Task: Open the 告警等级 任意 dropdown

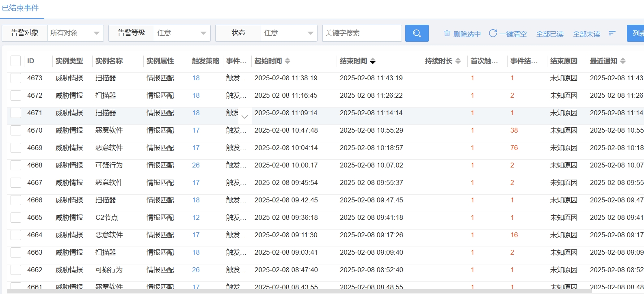Action: [x=182, y=33]
